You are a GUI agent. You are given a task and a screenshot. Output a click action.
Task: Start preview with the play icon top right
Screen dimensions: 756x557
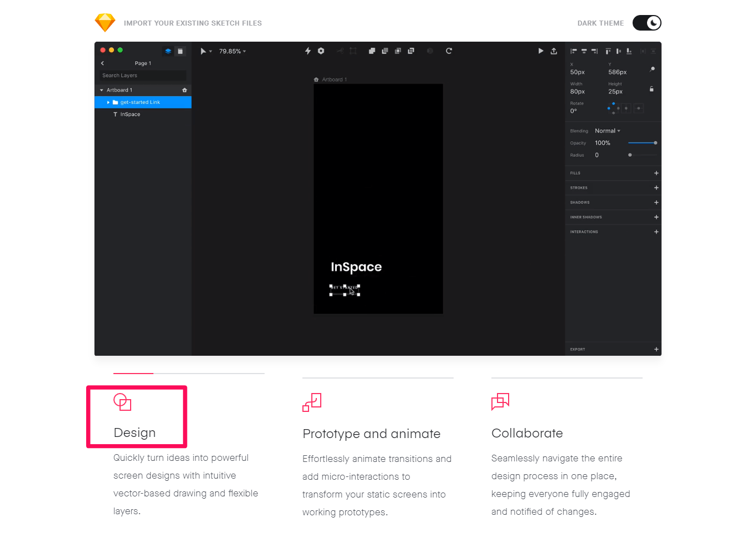click(x=540, y=51)
